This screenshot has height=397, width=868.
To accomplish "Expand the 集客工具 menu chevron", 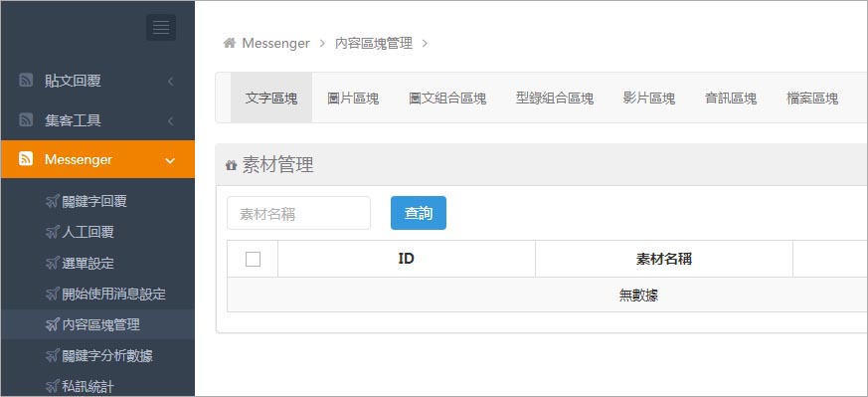I will click(x=170, y=120).
